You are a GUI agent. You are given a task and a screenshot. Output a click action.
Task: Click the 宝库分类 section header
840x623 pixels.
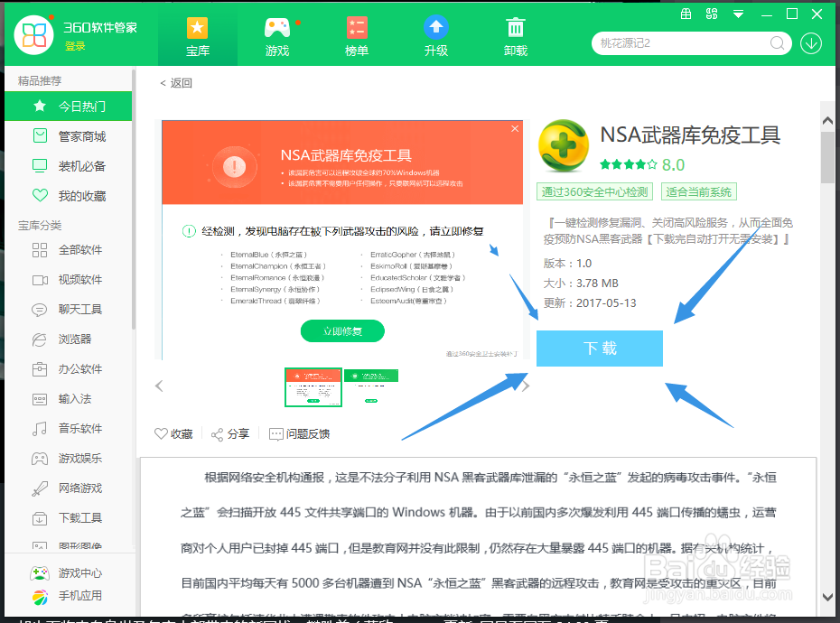click(x=40, y=226)
